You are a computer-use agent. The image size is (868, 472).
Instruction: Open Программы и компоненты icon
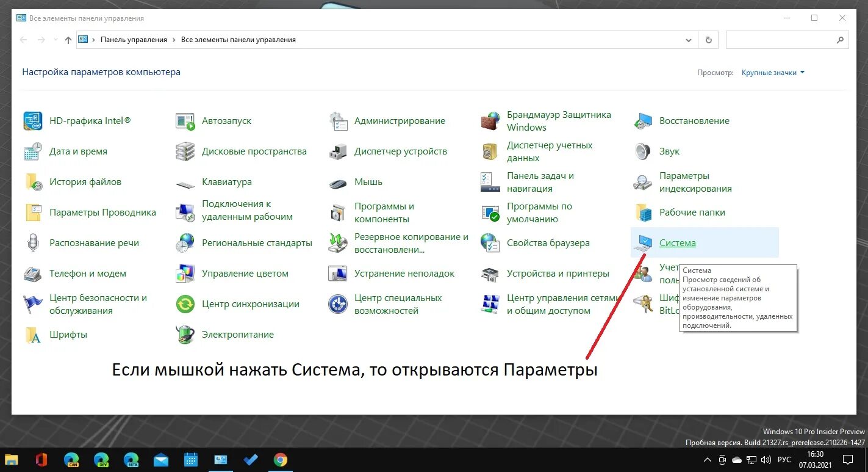tap(338, 212)
